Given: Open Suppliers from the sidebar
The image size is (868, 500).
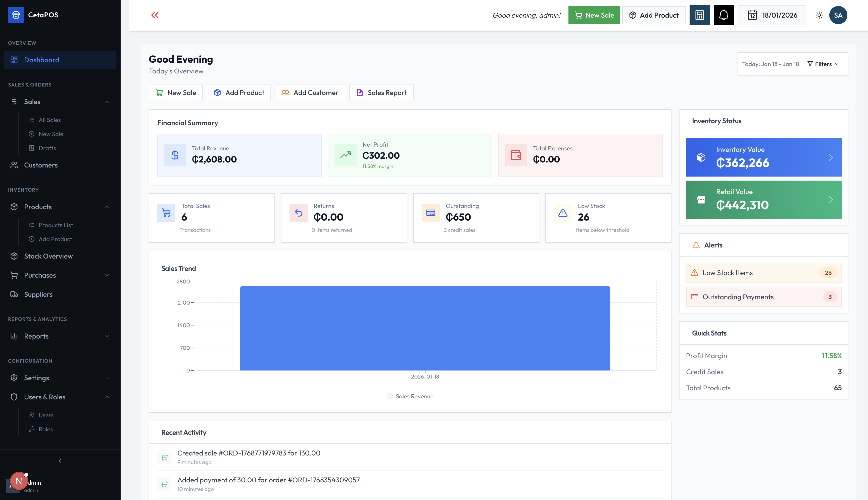Looking at the screenshot, I should 38,294.
